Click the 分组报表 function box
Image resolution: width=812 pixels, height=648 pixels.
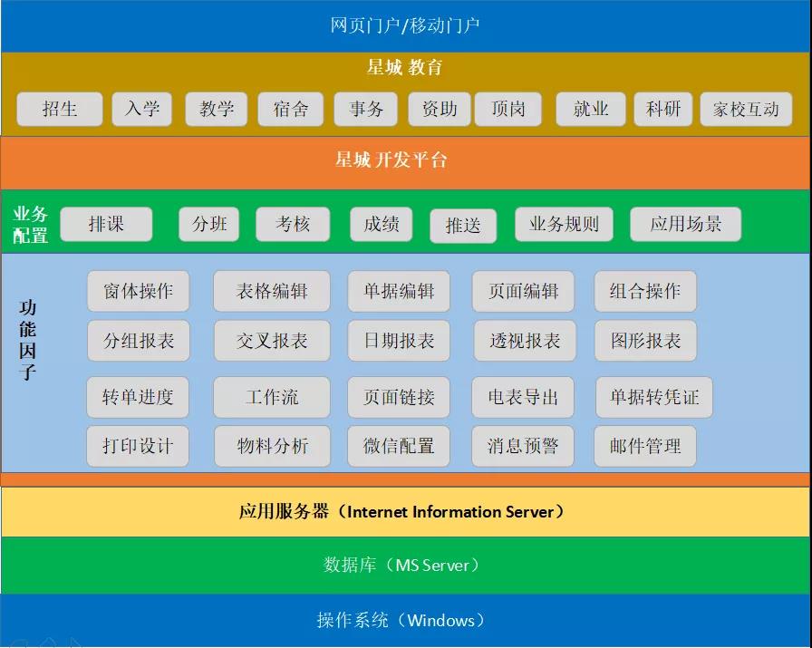pyautogui.click(x=139, y=341)
